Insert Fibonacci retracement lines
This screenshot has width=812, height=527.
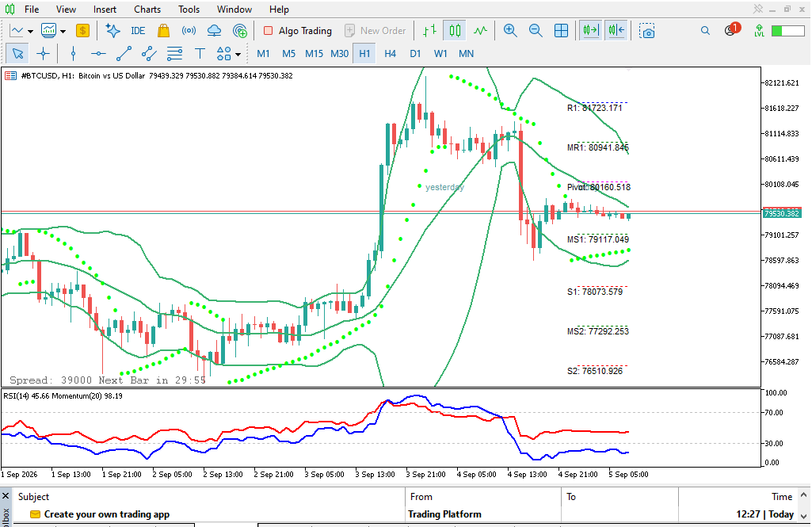click(x=174, y=53)
